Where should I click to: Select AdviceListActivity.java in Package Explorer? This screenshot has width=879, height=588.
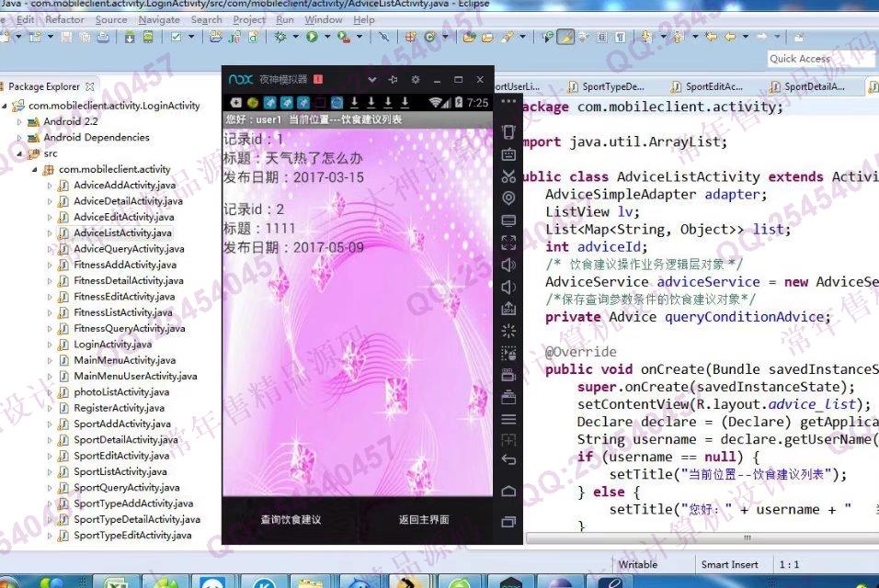[x=123, y=233]
